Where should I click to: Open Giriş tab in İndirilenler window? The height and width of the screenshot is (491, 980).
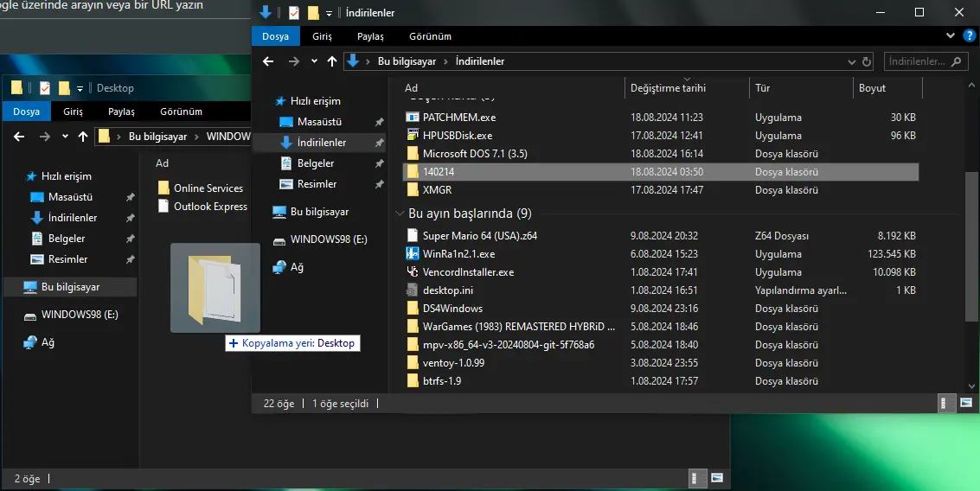(x=323, y=36)
